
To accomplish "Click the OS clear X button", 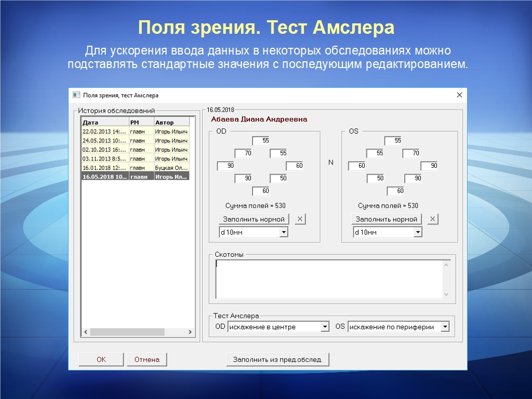I will pos(433,219).
